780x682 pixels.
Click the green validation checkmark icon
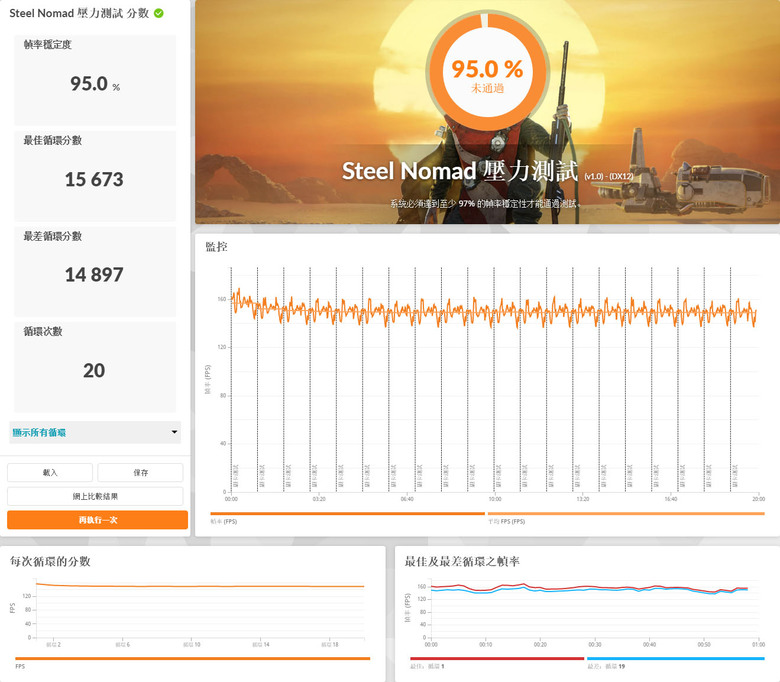pyautogui.click(x=159, y=13)
